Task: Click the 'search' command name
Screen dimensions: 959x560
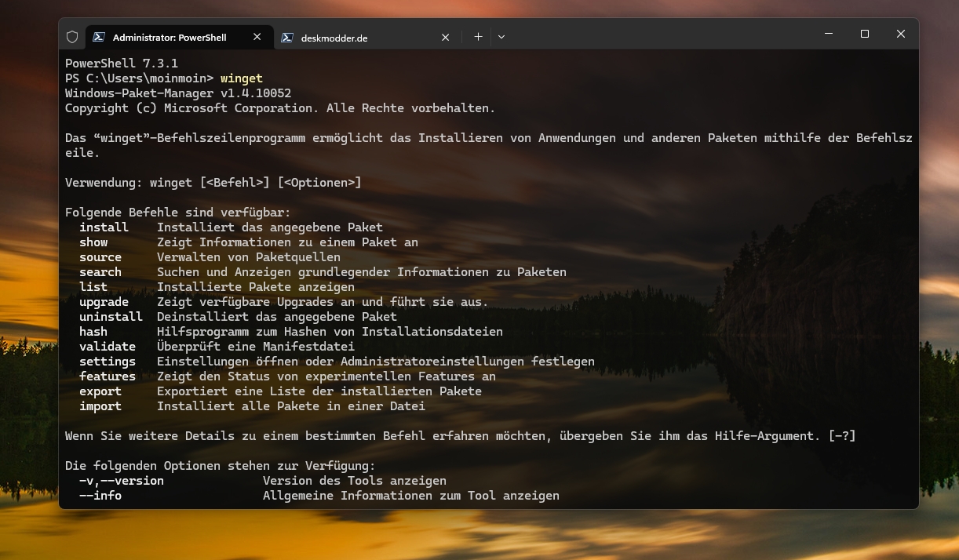Action: pos(100,272)
